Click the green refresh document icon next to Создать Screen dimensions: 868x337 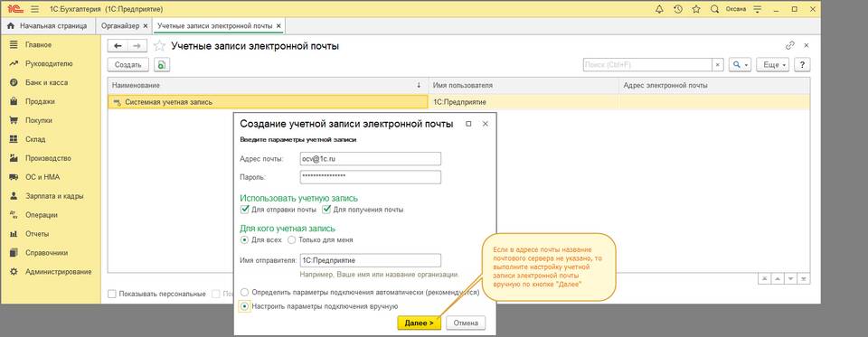[161, 65]
